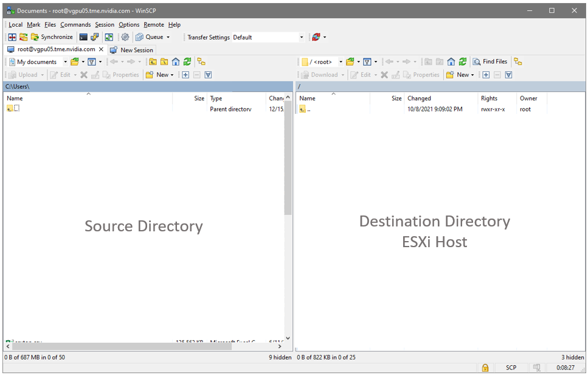
Task: Open the terminal console icon
Action: point(83,37)
